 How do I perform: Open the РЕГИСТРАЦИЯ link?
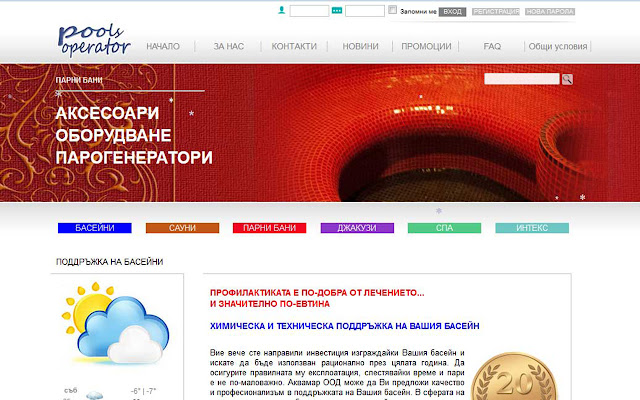coord(496,11)
